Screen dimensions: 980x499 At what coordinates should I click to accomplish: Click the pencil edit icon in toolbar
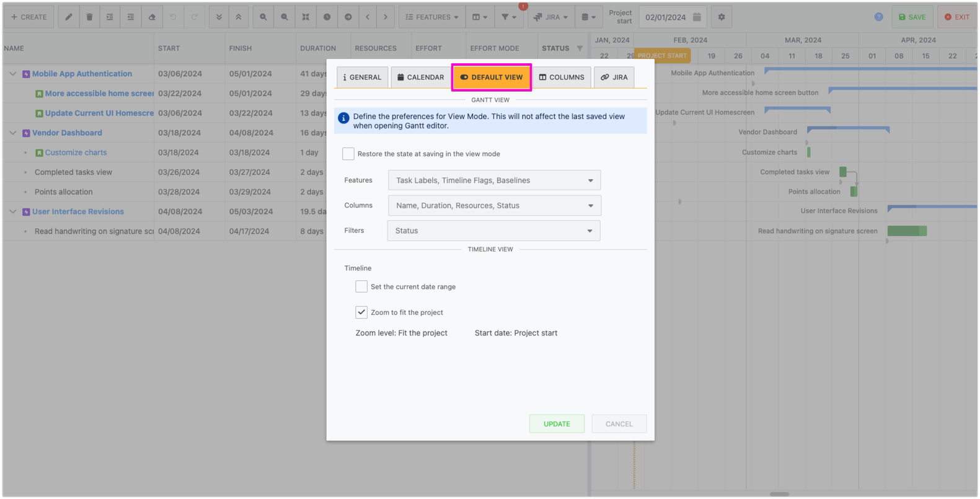[69, 17]
